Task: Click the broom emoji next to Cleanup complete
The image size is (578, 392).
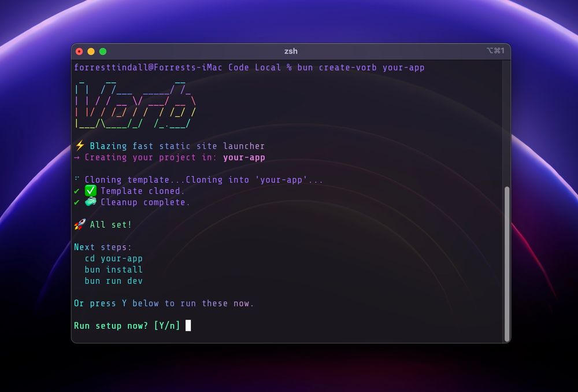Action: click(91, 202)
